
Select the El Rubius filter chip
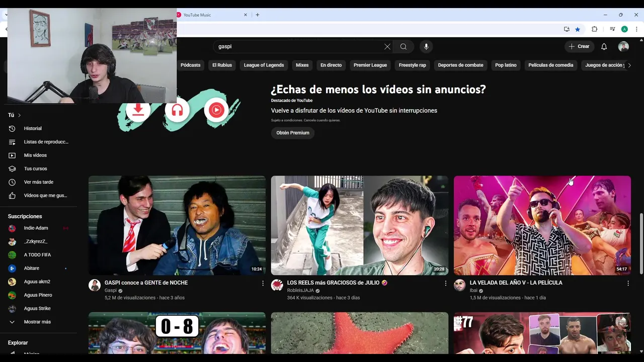tap(222, 65)
